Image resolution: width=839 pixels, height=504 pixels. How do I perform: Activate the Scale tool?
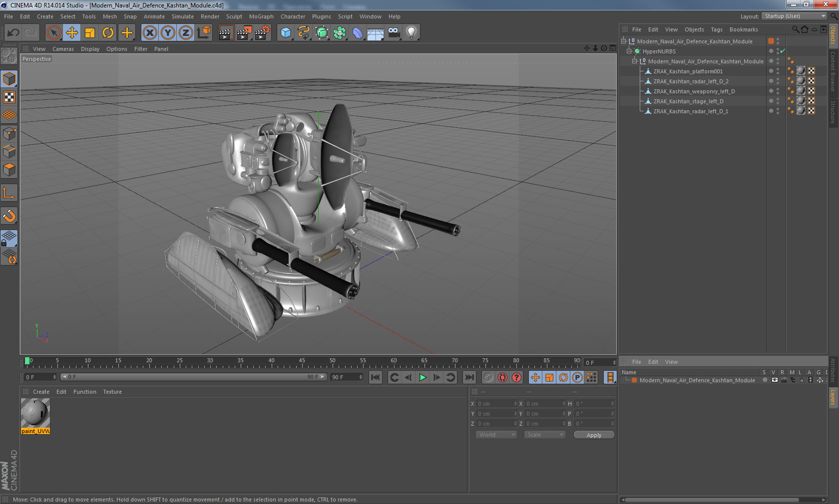(90, 33)
